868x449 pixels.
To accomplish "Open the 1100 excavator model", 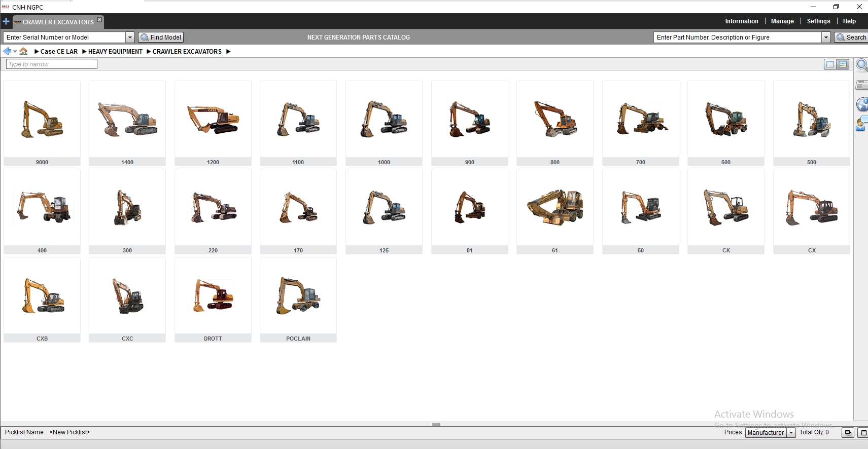I will [x=298, y=123].
